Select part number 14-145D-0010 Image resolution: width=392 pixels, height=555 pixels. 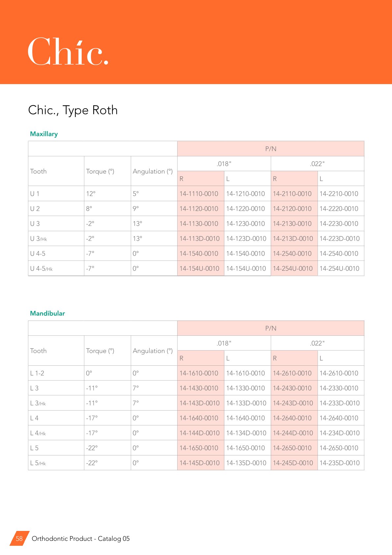[x=199, y=463]
